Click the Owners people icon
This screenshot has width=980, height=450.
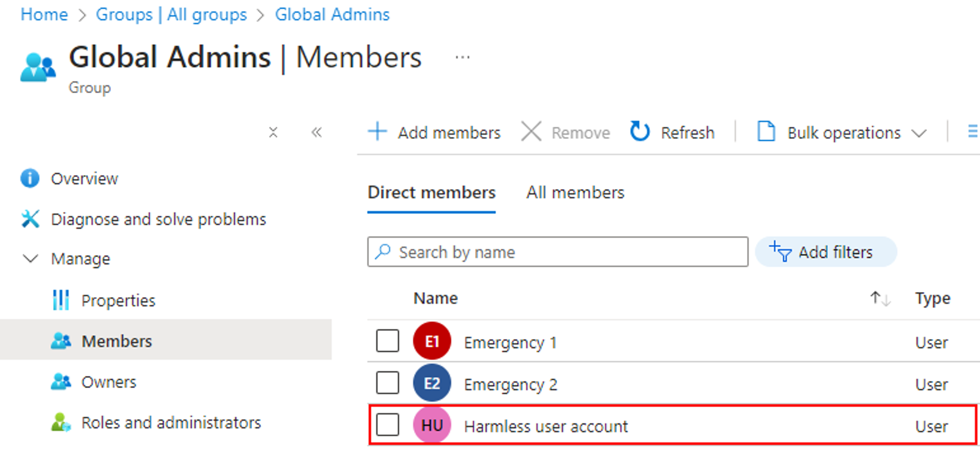pyautogui.click(x=61, y=382)
